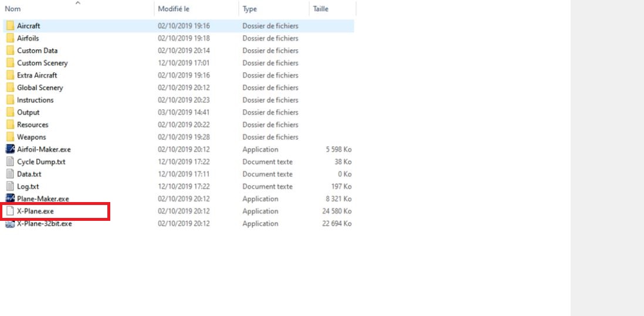The width and height of the screenshot is (644, 316).
Task: Click the Airfoils folder icon
Action: [11, 38]
